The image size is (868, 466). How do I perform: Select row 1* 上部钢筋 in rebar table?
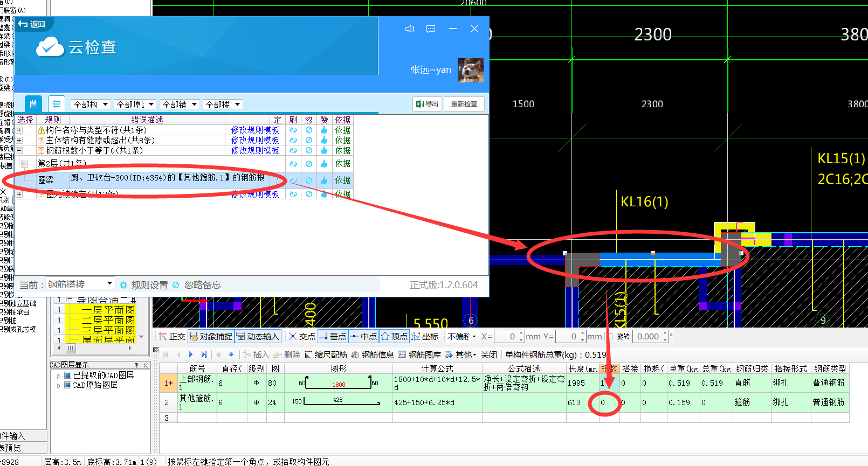click(x=169, y=383)
